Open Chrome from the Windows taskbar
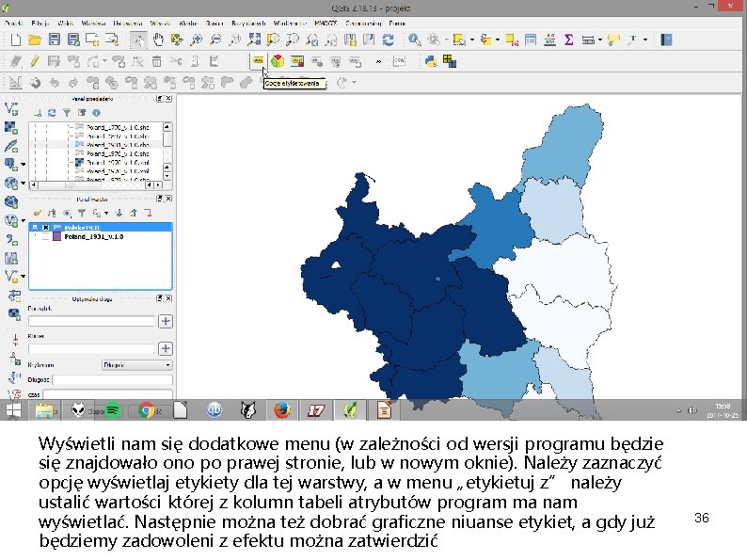This screenshot has width=747, height=560. 146,409
